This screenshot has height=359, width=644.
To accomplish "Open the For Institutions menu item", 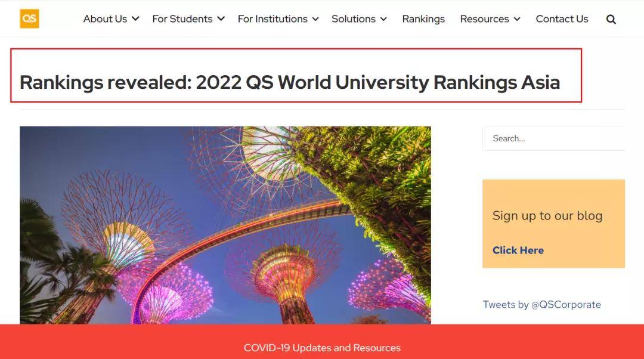I will point(273,19).
